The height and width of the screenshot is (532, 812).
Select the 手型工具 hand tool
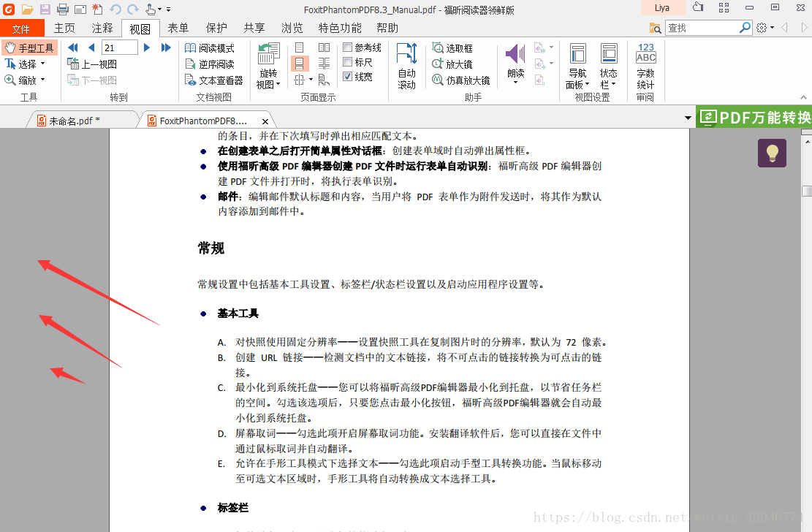tap(29, 48)
